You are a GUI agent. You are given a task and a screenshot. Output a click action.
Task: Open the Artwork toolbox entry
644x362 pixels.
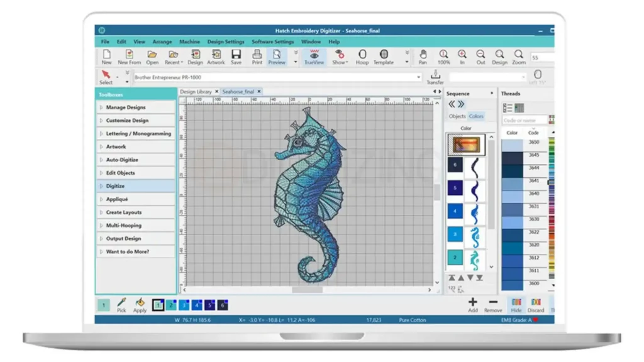pos(136,146)
